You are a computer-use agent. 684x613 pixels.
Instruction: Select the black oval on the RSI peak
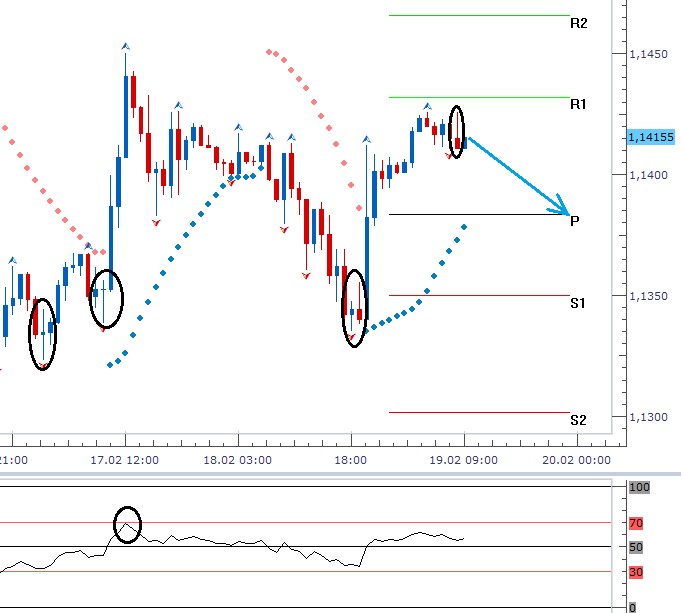[127, 524]
